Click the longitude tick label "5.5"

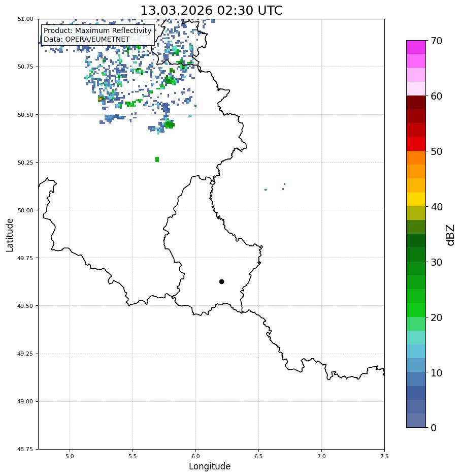coord(133,456)
